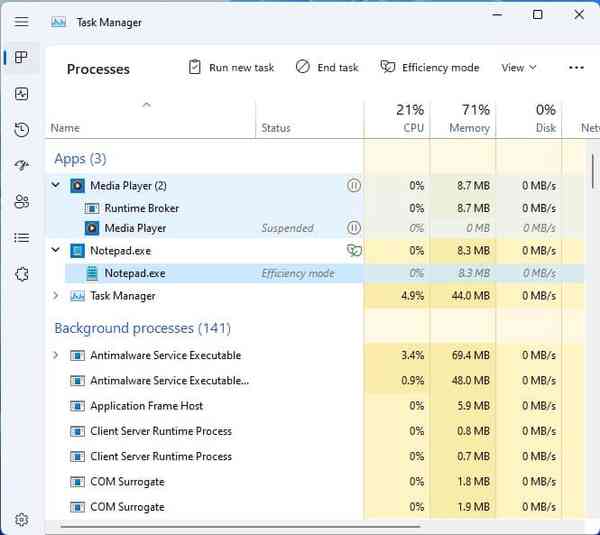
Task: Select the second Client Server Runtime Process row
Action: click(x=316, y=457)
